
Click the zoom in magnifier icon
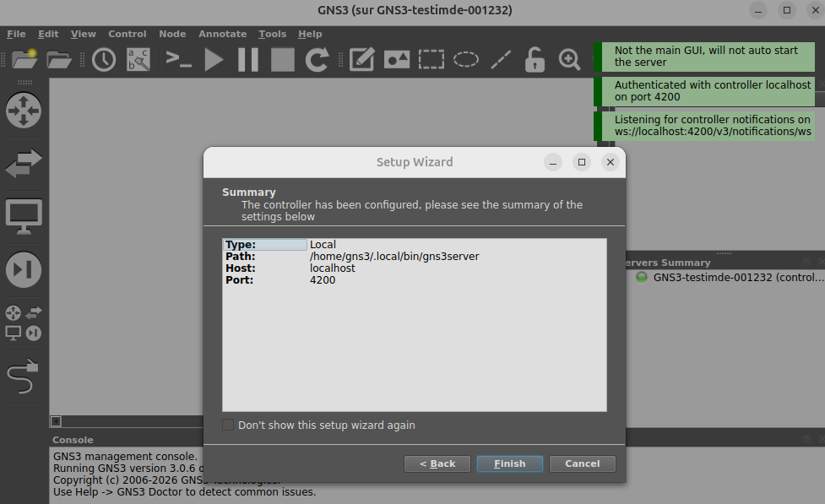pyautogui.click(x=569, y=59)
